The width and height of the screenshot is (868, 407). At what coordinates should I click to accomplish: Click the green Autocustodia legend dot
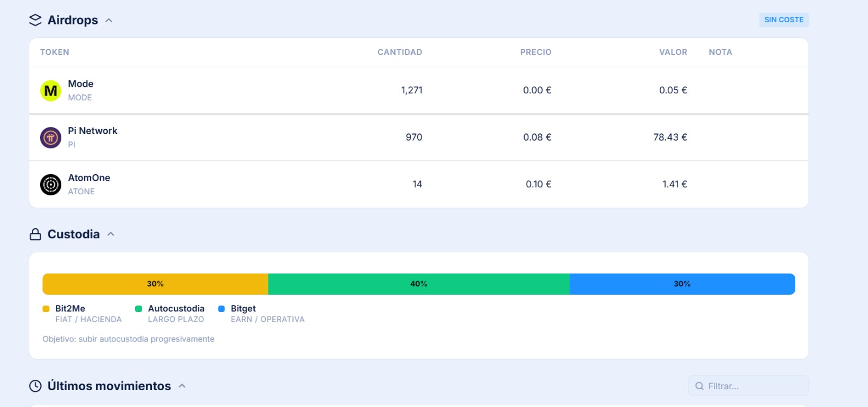[138, 309]
